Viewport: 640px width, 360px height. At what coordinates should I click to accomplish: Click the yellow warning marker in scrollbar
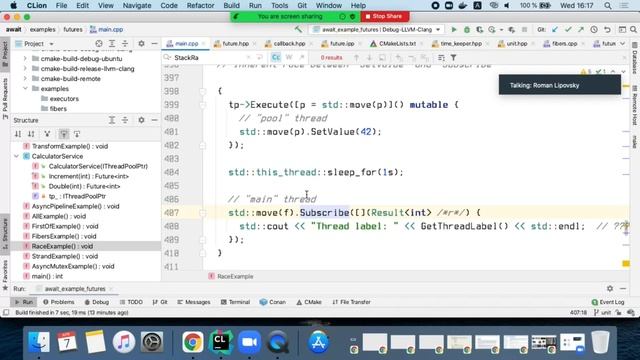click(626, 264)
